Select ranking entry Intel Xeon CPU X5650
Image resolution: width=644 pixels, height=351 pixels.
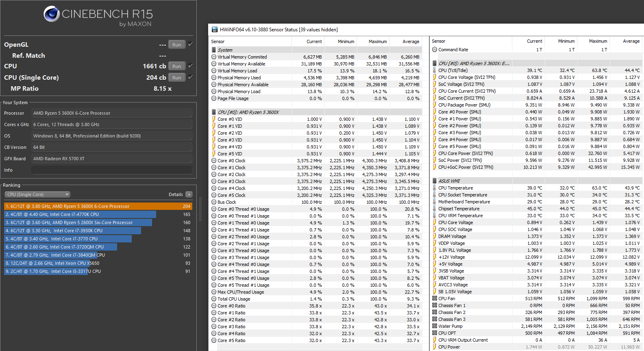click(98, 263)
